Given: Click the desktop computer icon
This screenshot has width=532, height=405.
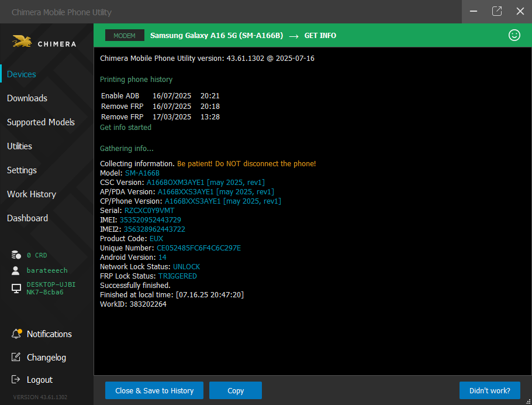Looking at the screenshot, I should coord(16,289).
